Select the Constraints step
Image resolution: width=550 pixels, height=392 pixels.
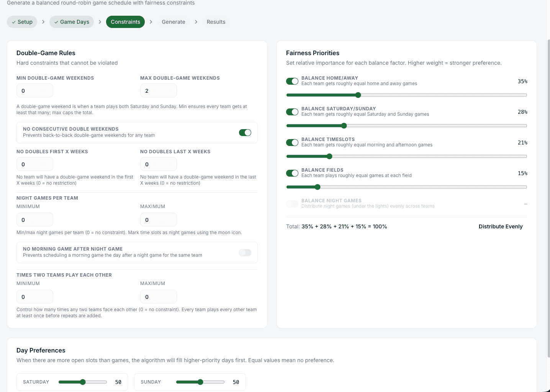tap(125, 22)
